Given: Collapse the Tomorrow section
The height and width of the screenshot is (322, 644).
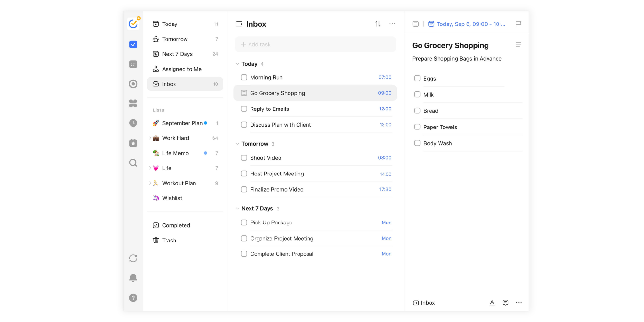Looking at the screenshot, I should pos(238,144).
